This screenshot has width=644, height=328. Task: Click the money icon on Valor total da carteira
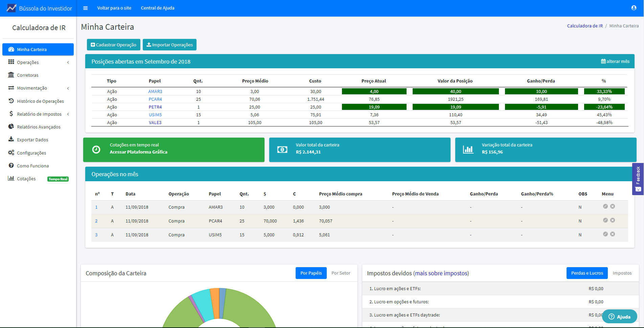coord(282,149)
